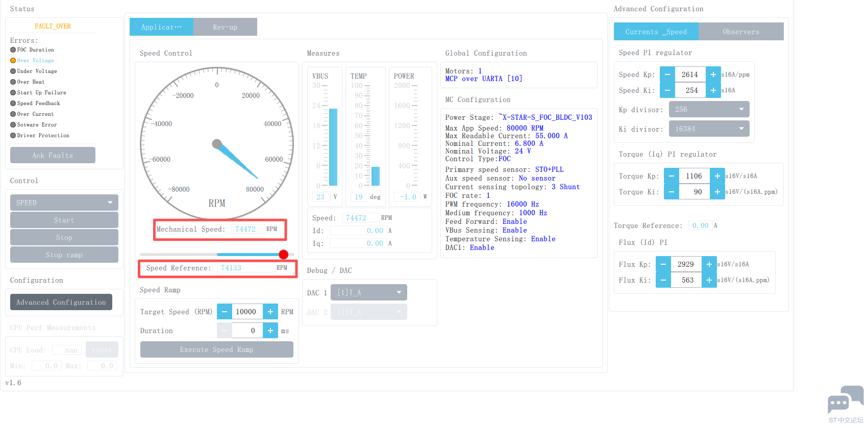Viewport: 868px width, 428px height.
Task: Decrease Speed Ki with minus button
Action: [x=667, y=90]
